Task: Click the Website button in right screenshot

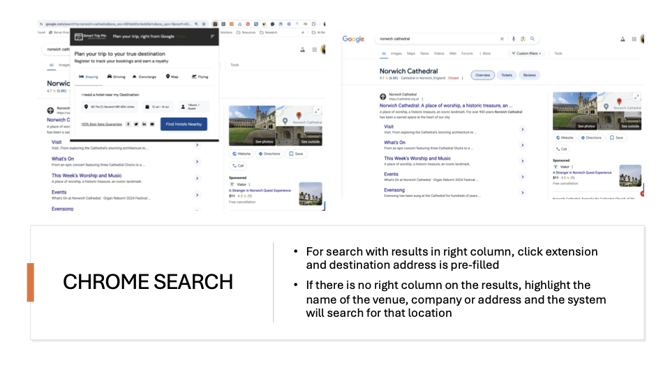Action: [x=565, y=138]
